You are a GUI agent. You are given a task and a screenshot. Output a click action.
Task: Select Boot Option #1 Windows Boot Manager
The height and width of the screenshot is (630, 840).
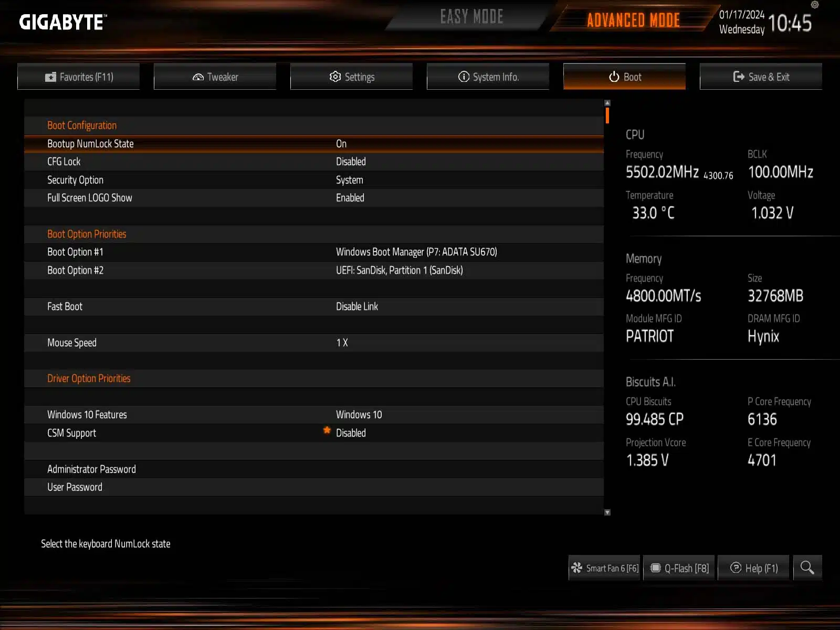(x=416, y=252)
